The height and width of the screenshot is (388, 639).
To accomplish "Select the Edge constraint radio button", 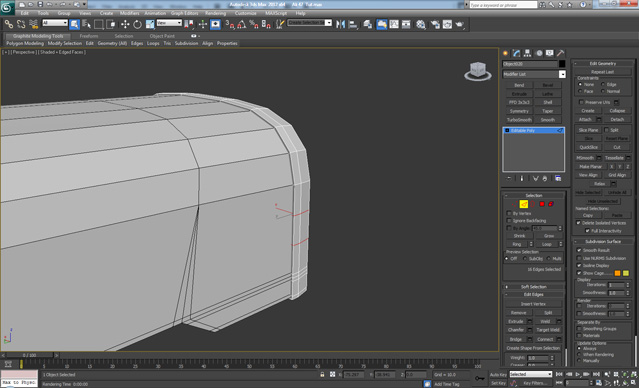I will click(603, 84).
